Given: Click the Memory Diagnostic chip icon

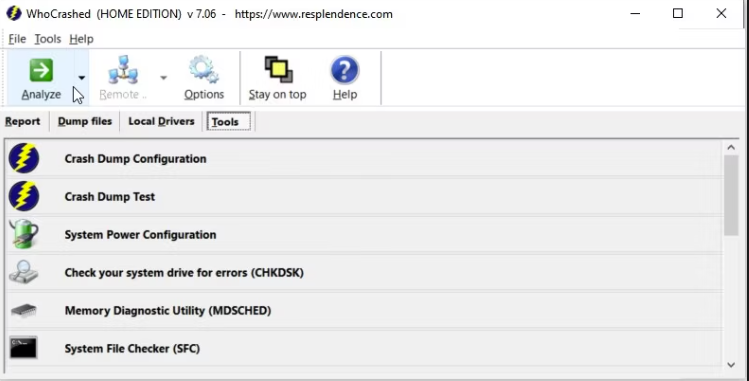Looking at the screenshot, I should pyautogui.click(x=24, y=310).
